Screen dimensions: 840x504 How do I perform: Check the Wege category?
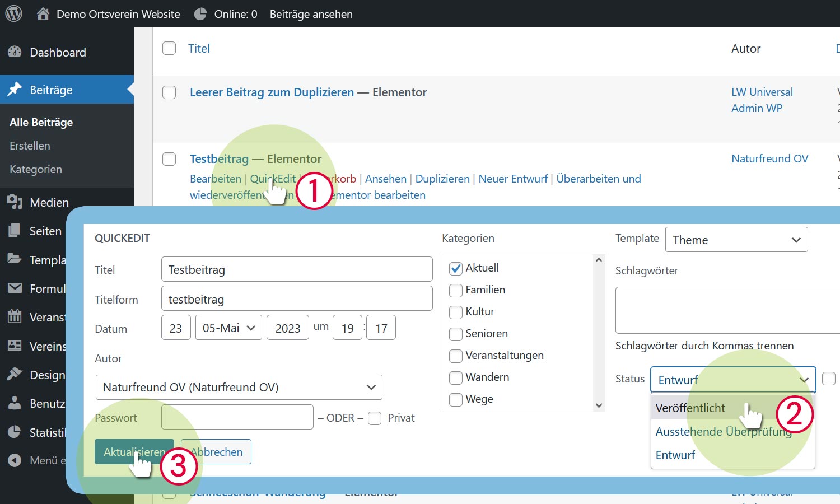point(456,399)
